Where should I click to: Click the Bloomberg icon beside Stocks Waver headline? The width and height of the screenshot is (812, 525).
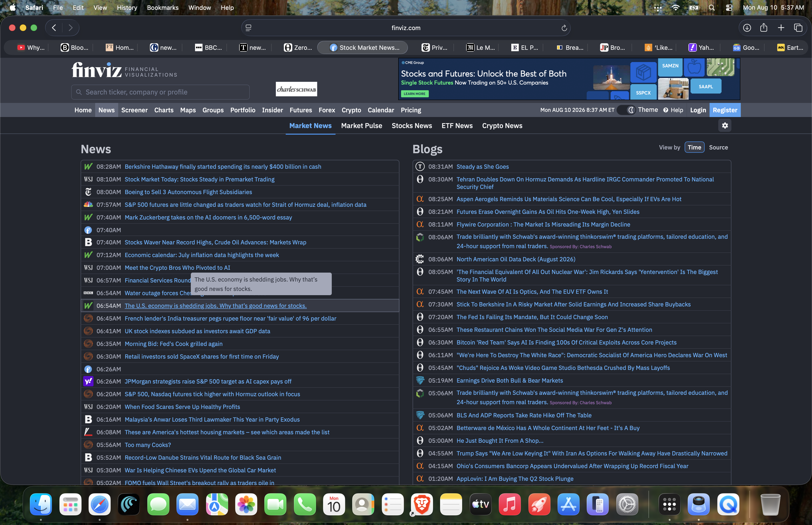click(88, 242)
